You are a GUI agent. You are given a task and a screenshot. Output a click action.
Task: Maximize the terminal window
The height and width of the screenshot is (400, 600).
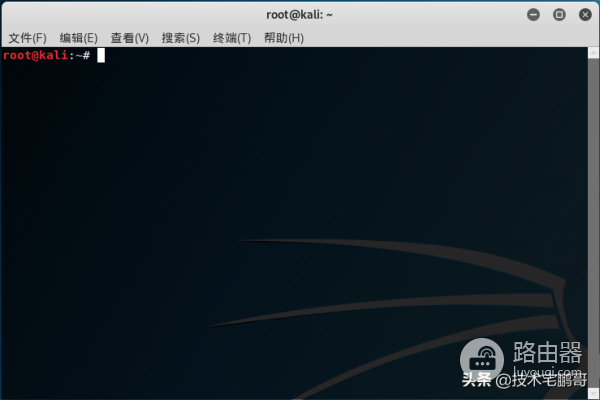(559, 15)
